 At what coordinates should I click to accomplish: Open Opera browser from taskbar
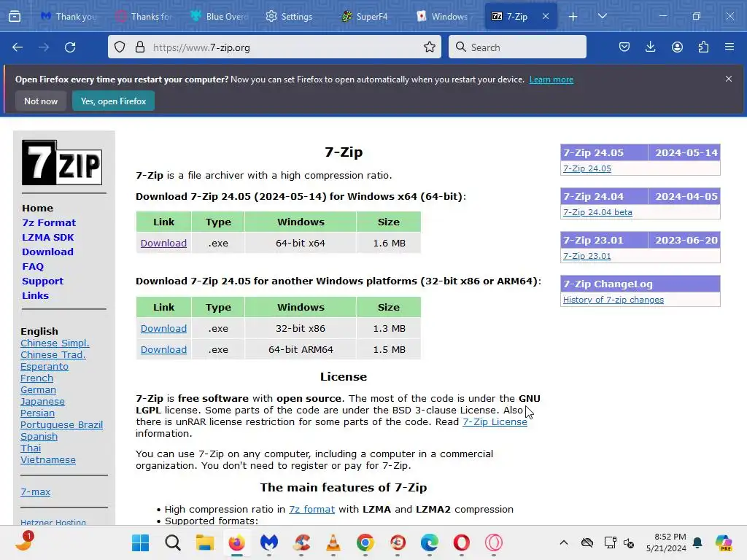click(x=461, y=542)
